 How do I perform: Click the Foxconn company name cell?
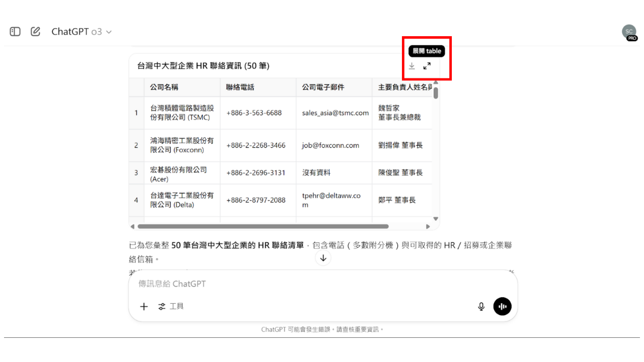182,145
